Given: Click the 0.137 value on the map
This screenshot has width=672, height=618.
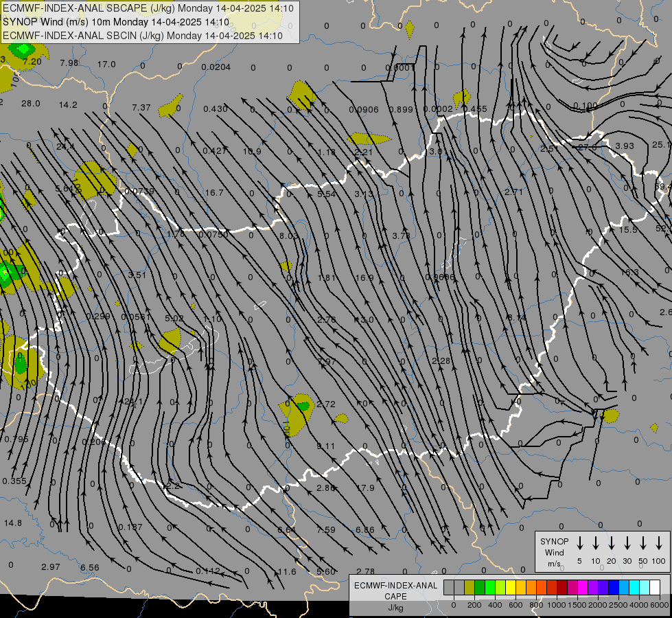Looking at the screenshot, I should (x=130, y=527).
